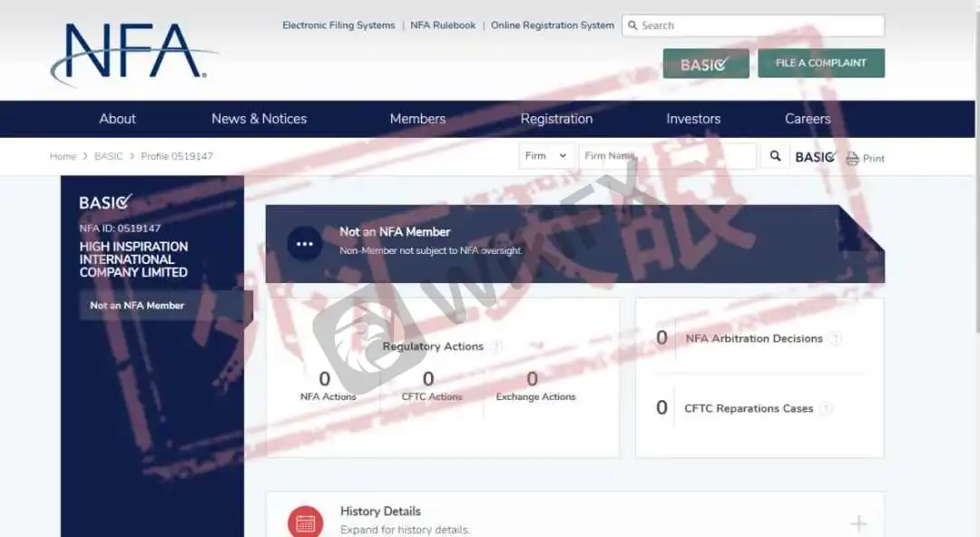Open the About menu

(x=117, y=119)
